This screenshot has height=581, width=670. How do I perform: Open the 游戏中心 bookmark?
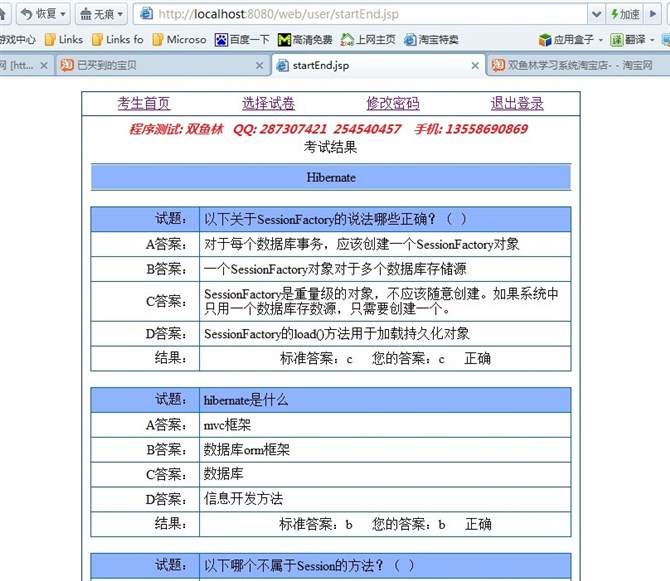tap(17, 40)
